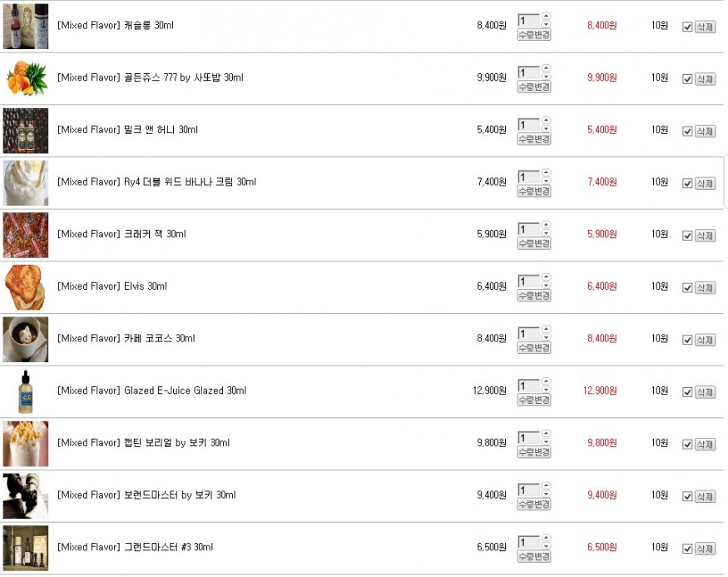Open Glazed E-Juice bottle thumbnail
The width and height of the screenshot is (728, 577).
coord(25,391)
